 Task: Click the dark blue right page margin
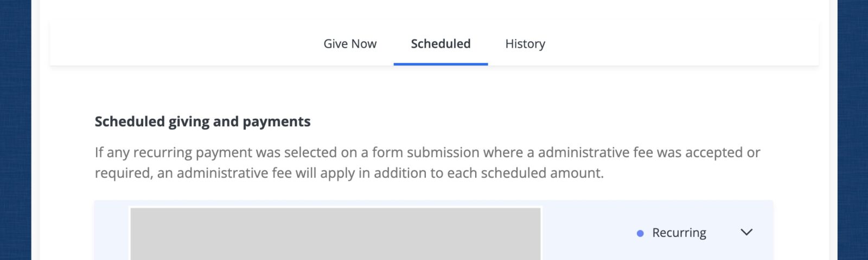[x=853, y=130]
